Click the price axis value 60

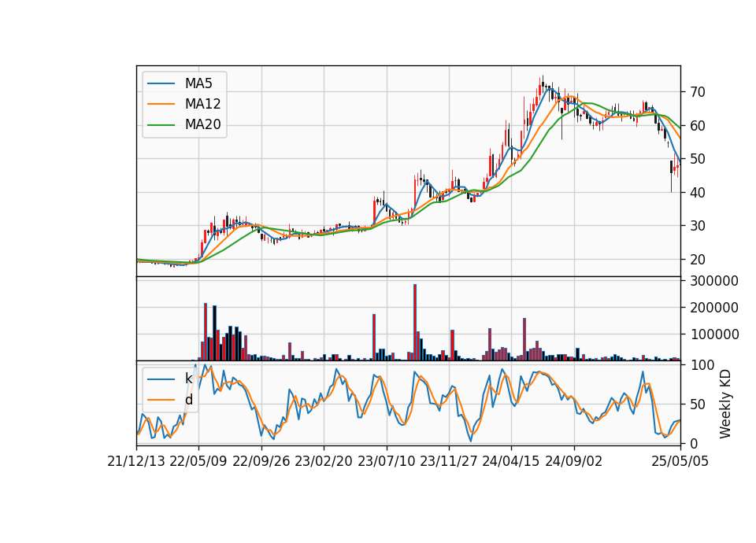point(698,126)
